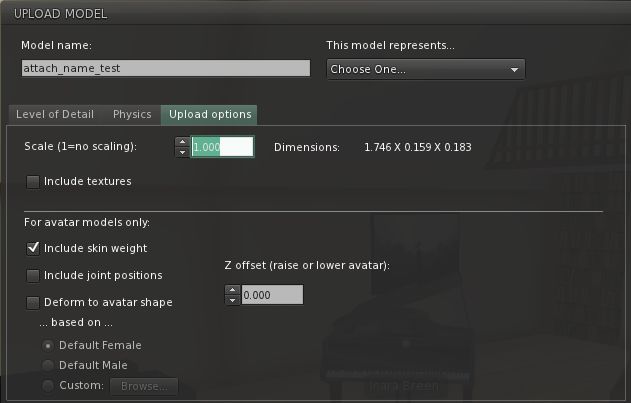Viewport: 631px width, 403px height.
Task: Switch to the Level of Detail tab
Action: [x=56, y=114]
